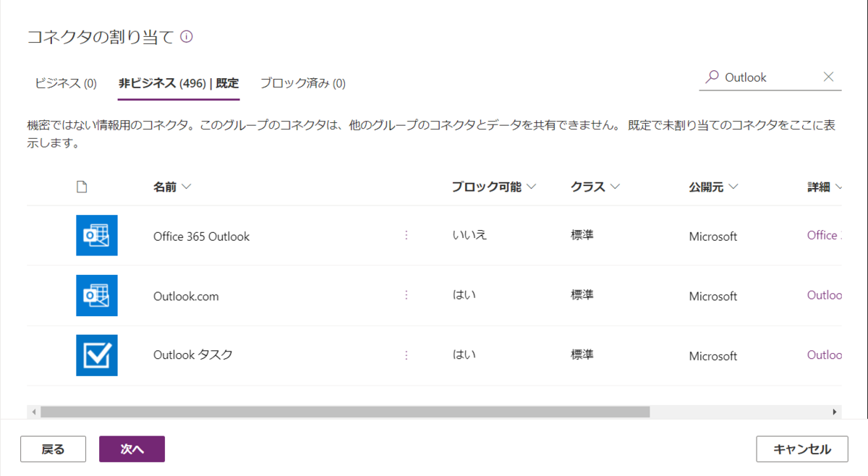Click the search magnifier icon
This screenshot has width=868, height=476.
coord(712,77)
